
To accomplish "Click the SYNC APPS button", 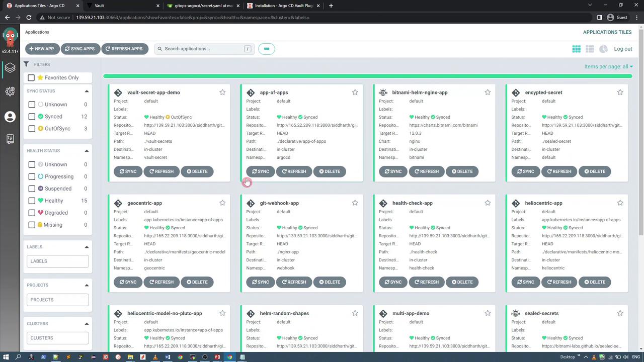I will [80, 49].
